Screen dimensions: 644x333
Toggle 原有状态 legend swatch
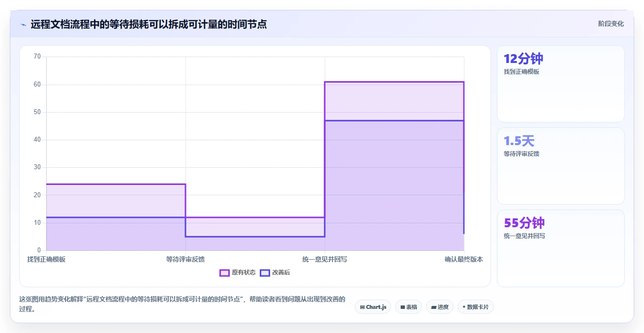224,272
